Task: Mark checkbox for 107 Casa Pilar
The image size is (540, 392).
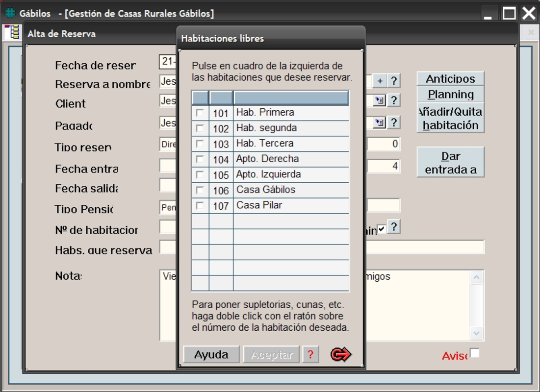Action: 200,205
